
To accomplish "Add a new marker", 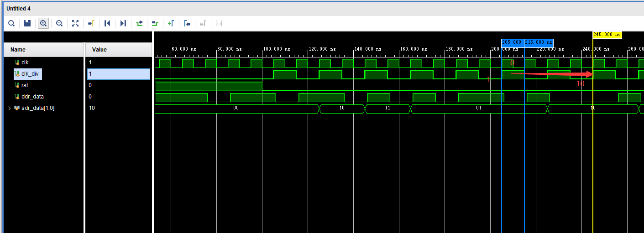I will tap(171, 23).
